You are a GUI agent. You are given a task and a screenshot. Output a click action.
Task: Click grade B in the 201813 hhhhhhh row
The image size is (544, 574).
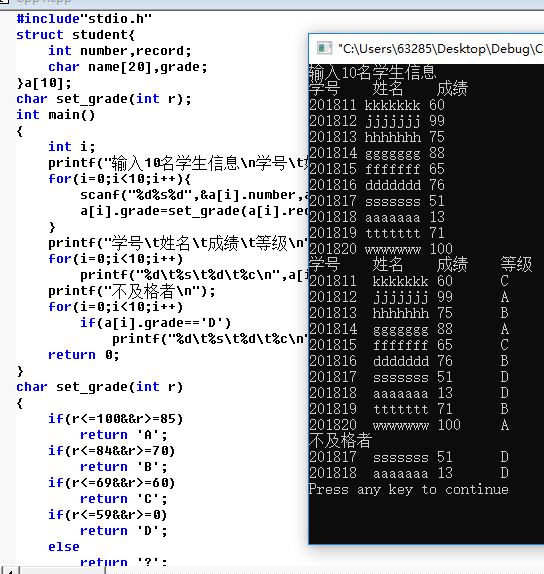point(504,313)
